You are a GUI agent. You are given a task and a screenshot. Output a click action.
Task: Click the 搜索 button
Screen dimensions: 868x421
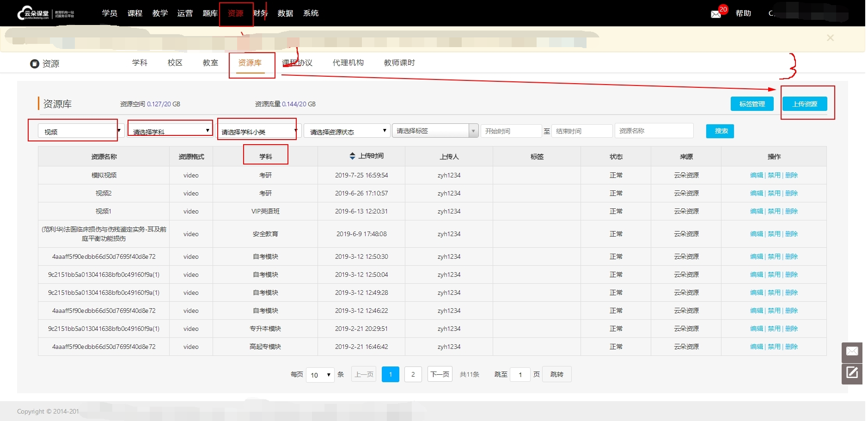point(720,131)
